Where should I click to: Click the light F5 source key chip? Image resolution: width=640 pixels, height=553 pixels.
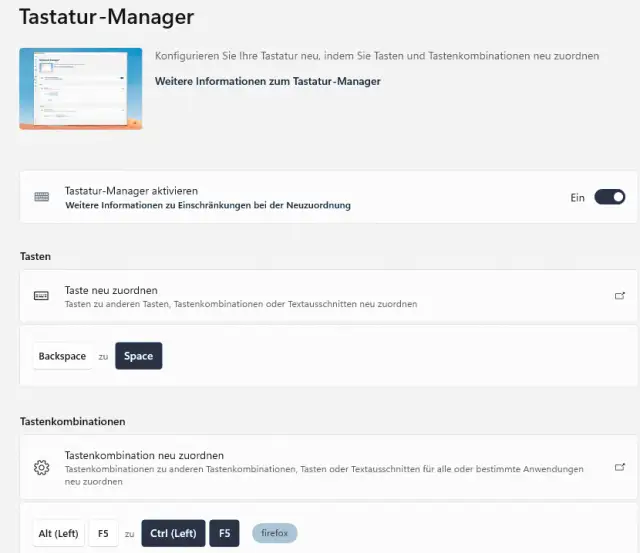[103, 534]
